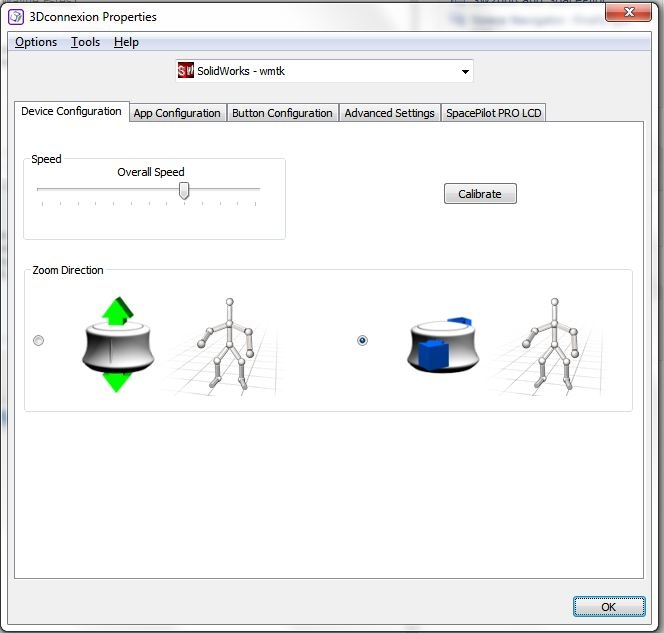Click the green up/down arrow cap image
Screen dimensions: 664x633
(118, 345)
